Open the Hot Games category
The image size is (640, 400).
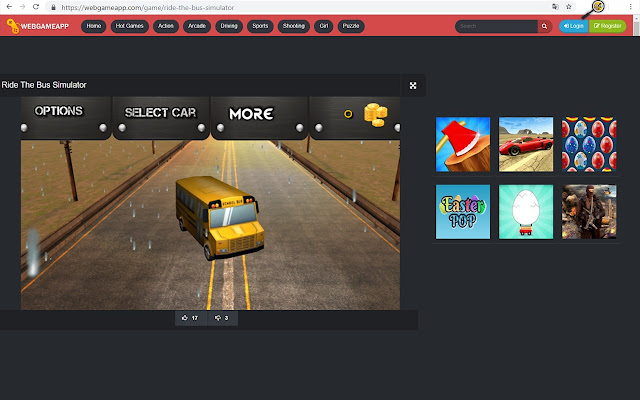click(x=129, y=26)
